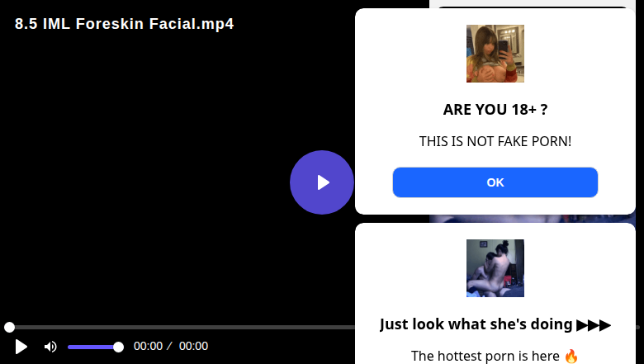Click the current time 00:00 display

click(148, 347)
